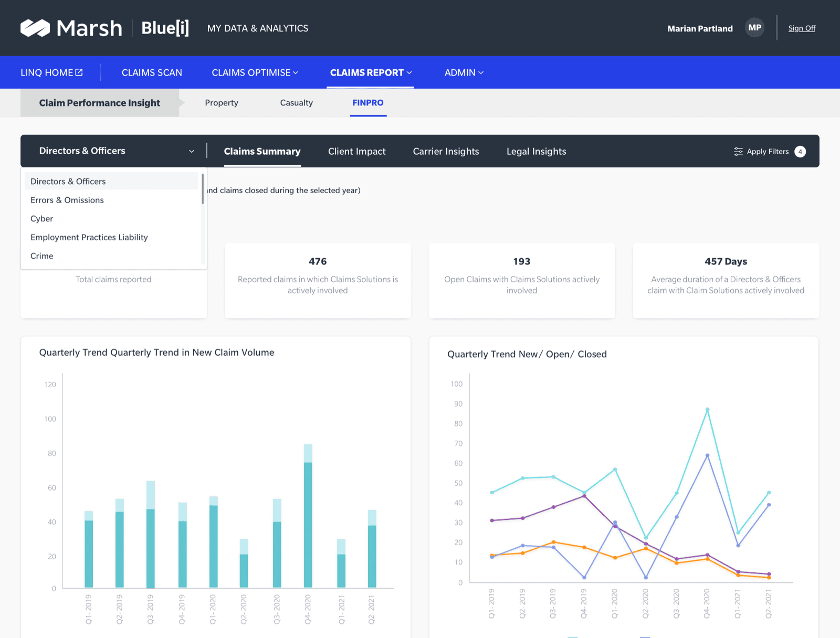Click the 476 reported claims card
The width and height of the screenshot is (840, 638).
coord(318,280)
